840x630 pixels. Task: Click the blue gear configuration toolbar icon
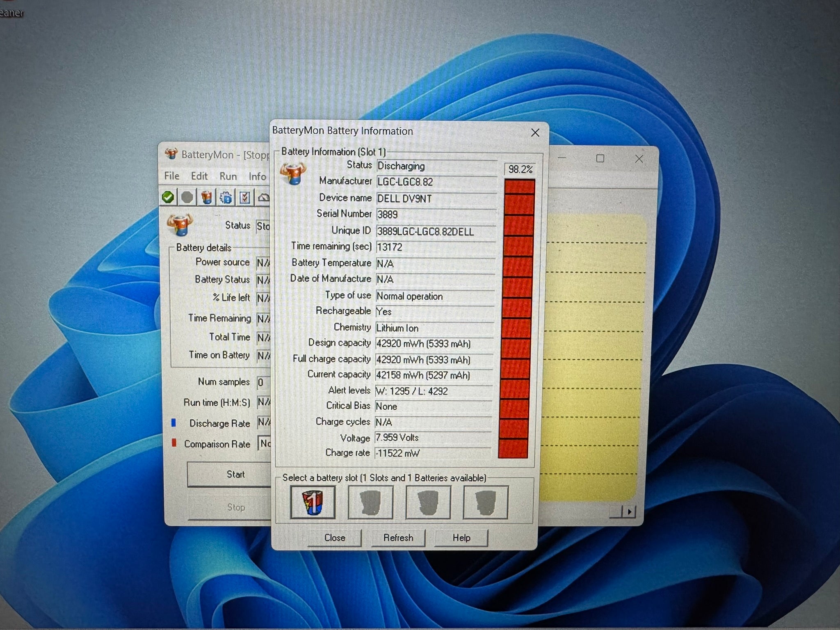click(x=226, y=198)
